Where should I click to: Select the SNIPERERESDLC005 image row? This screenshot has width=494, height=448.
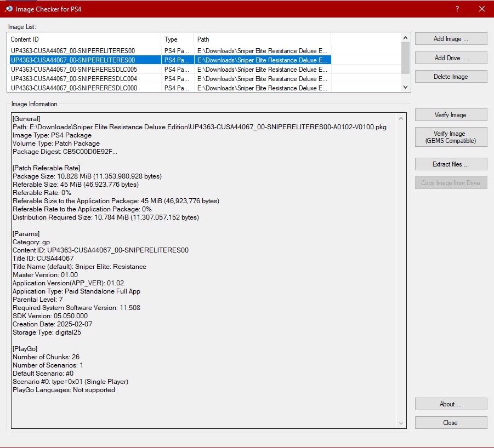coord(171,69)
